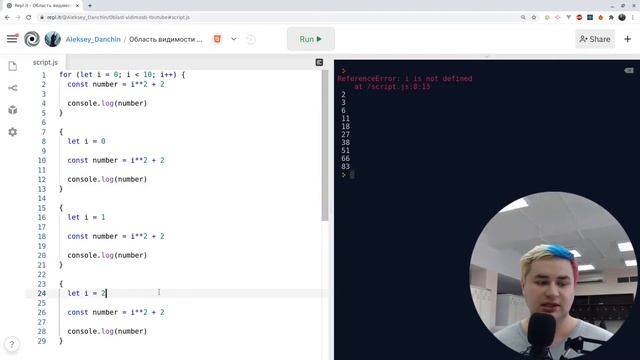
Task: Click the 'at /script.js:8:13' stack trace line
Action: pyautogui.click(x=392, y=87)
